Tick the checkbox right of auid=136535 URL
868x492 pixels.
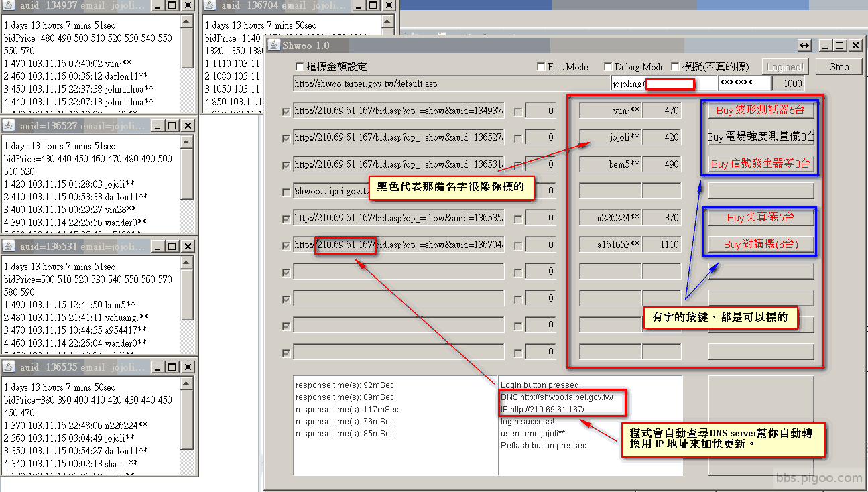coord(517,219)
